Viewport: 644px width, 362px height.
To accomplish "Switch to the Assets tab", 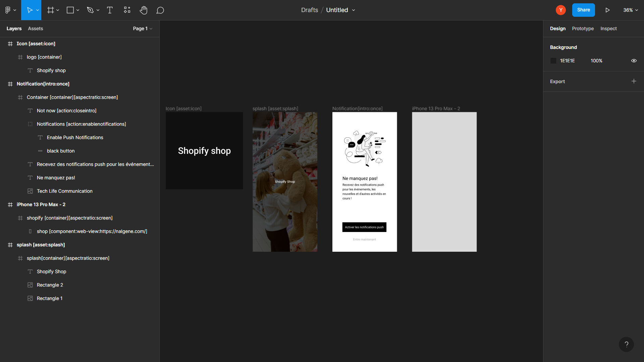I will [35, 28].
